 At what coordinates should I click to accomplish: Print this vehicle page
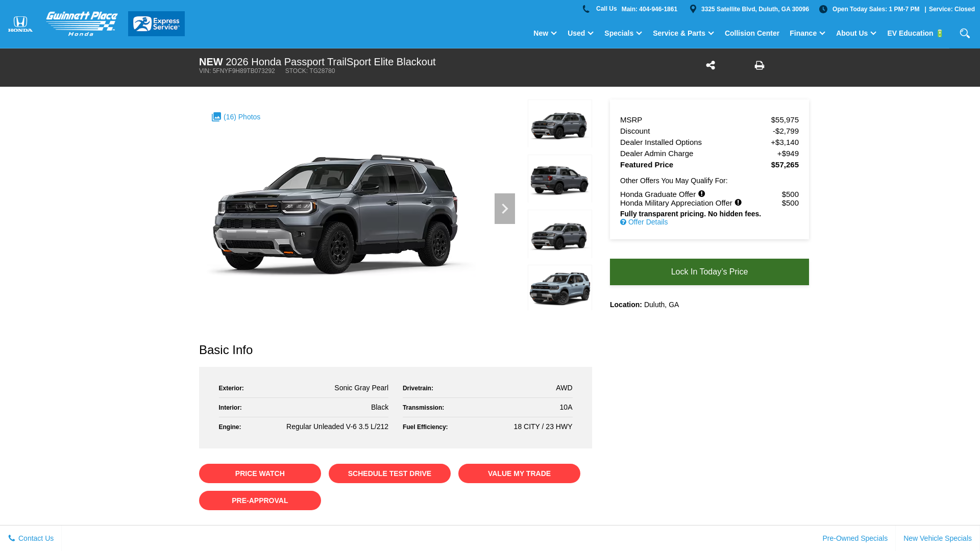(759, 65)
